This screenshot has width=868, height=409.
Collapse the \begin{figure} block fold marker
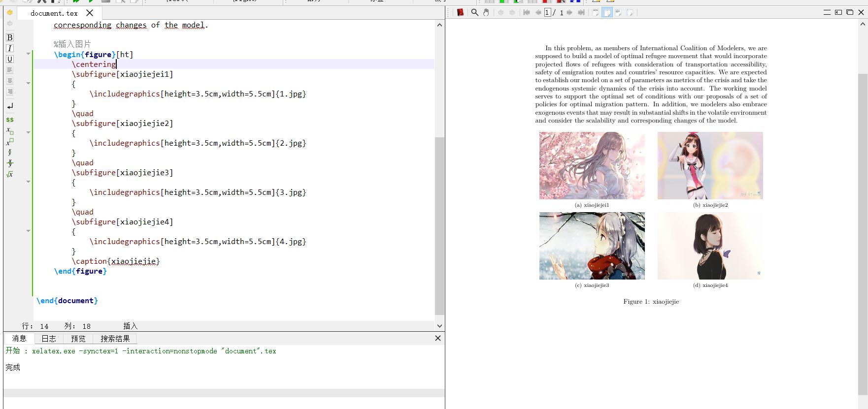tap(28, 54)
